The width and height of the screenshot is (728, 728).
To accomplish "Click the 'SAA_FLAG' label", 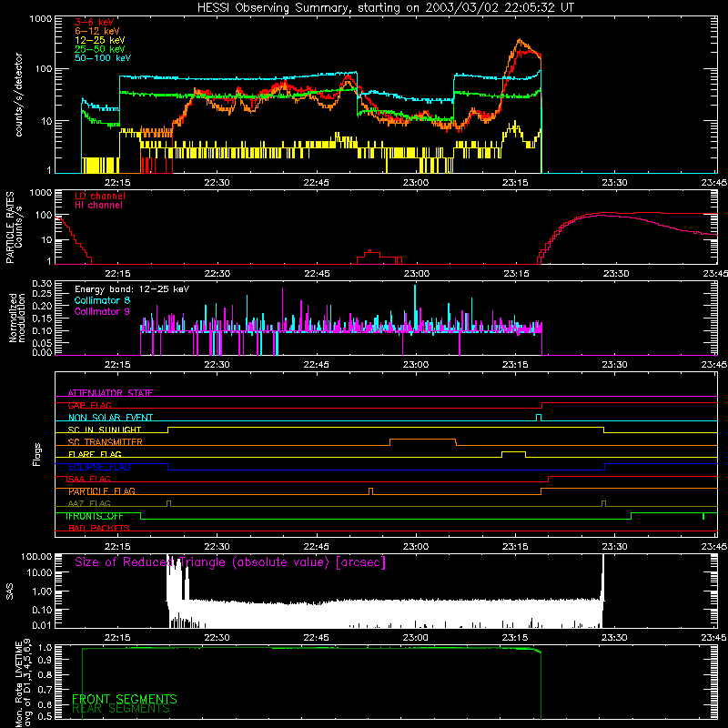I will coord(89,479).
